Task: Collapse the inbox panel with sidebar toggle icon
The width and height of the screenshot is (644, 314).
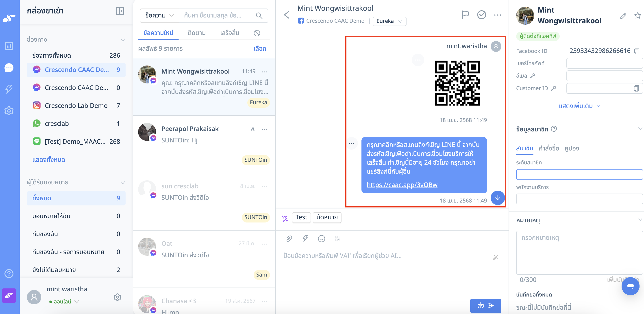Action: click(120, 11)
